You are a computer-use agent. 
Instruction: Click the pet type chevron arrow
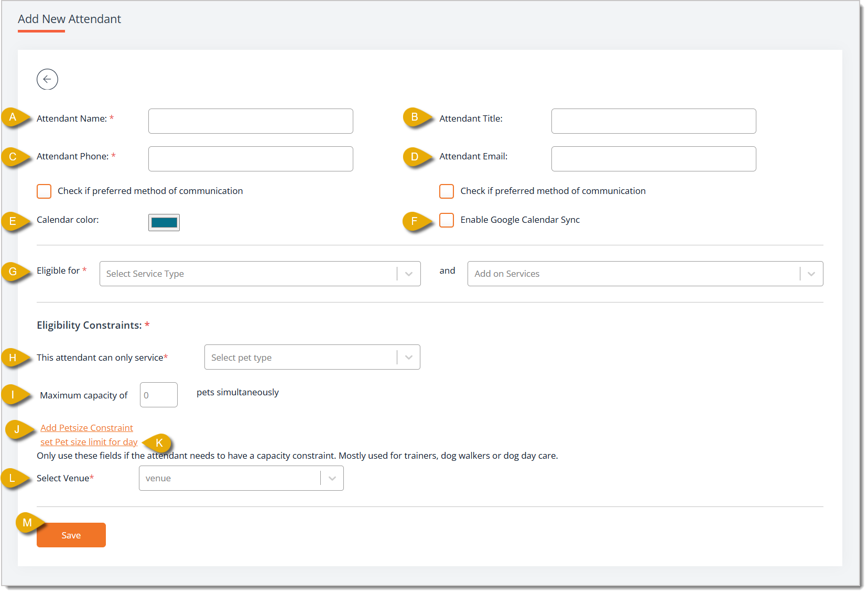[x=409, y=357]
